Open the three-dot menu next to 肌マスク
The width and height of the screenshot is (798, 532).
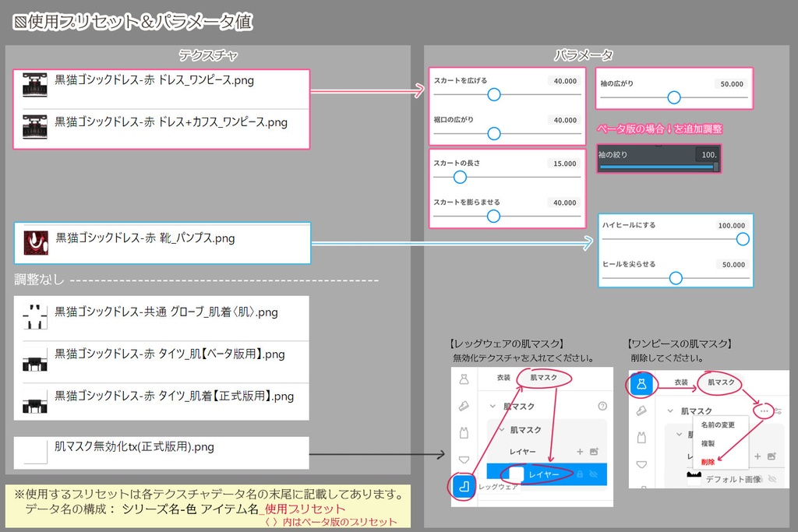pos(764,410)
